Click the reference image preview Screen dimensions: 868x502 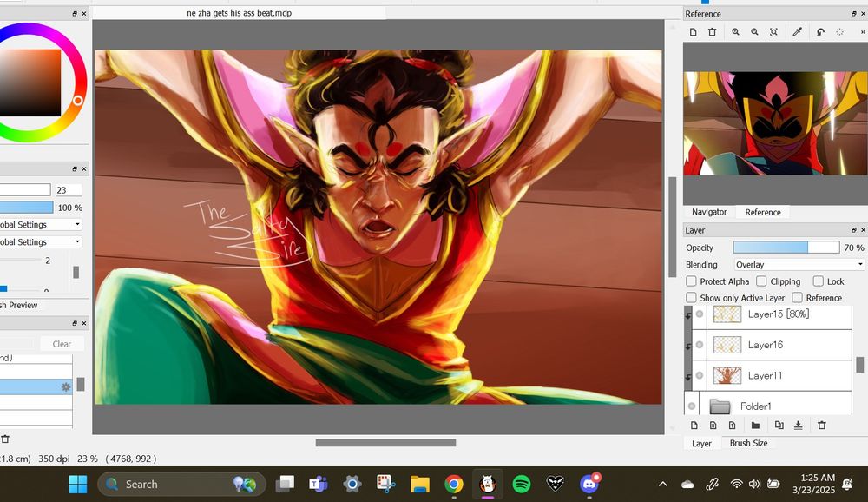click(x=775, y=123)
